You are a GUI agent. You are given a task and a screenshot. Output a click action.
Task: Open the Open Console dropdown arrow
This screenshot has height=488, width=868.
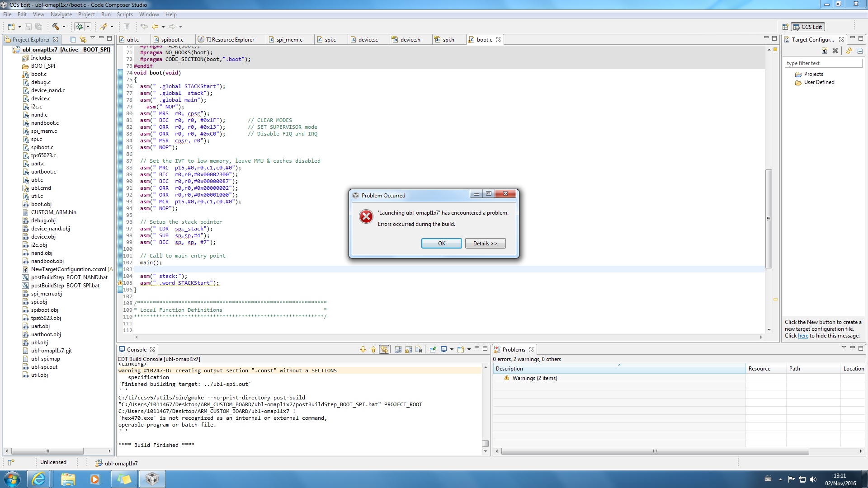tap(469, 349)
